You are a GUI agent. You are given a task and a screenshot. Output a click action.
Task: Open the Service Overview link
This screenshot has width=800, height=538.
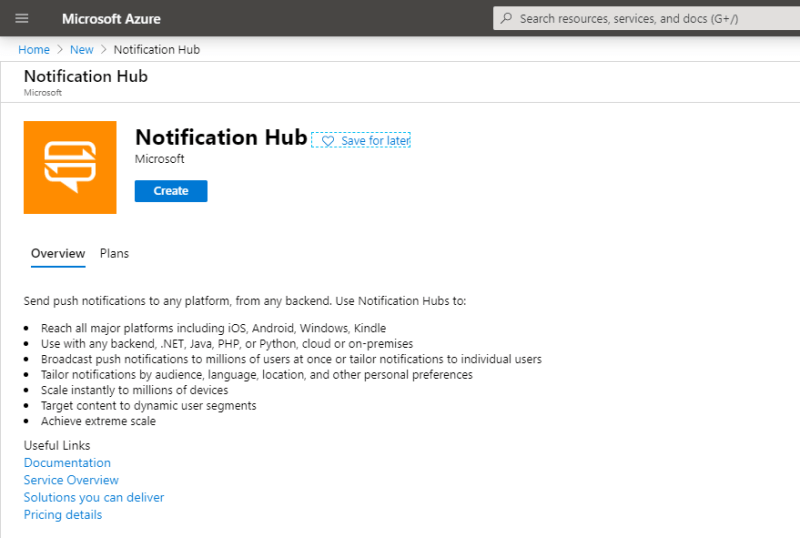(71, 480)
